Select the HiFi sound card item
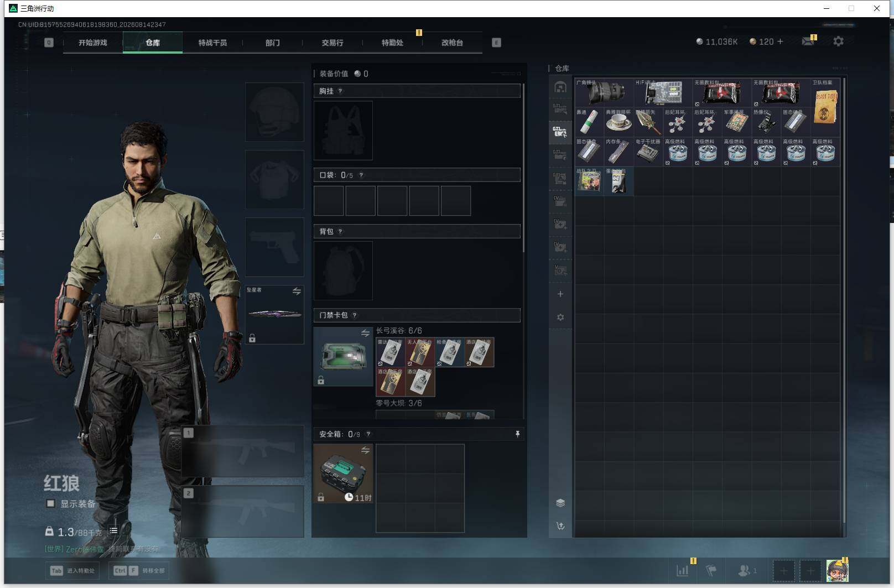The height and width of the screenshot is (588, 894). (x=663, y=92)
